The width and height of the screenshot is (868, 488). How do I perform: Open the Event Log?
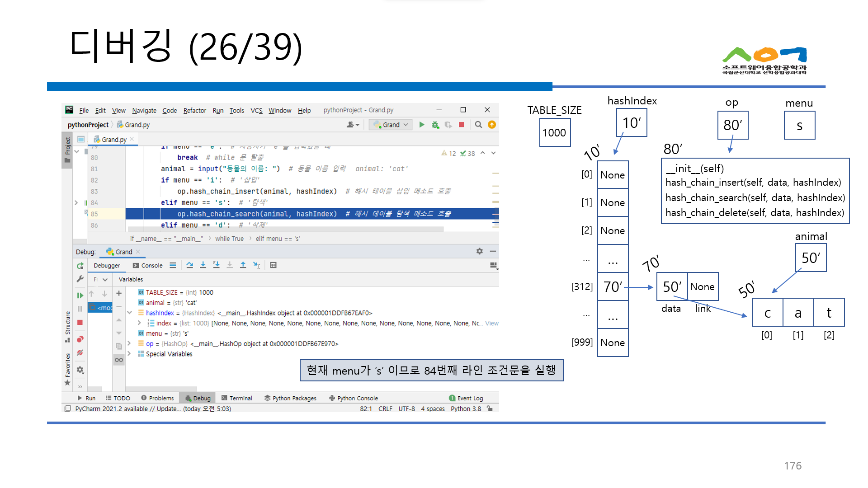coord(466,398)
